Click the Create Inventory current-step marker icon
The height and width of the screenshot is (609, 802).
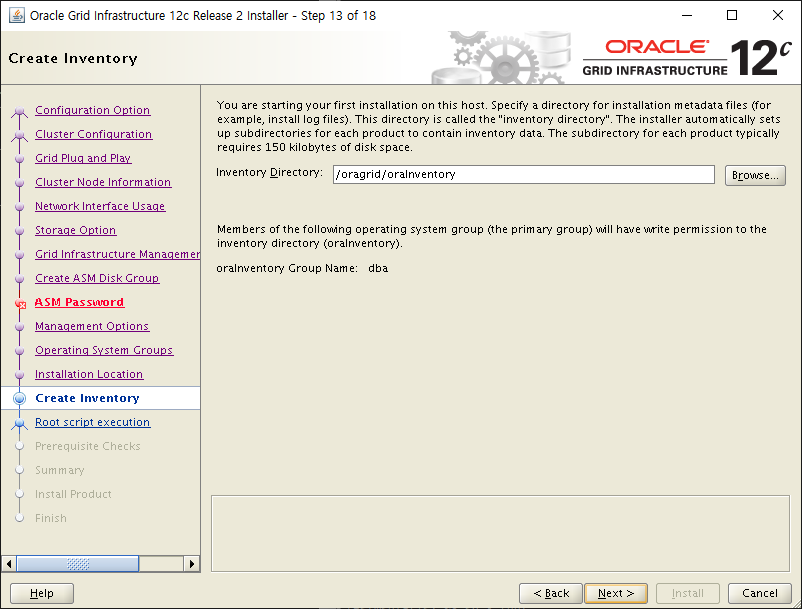[19, 398]
